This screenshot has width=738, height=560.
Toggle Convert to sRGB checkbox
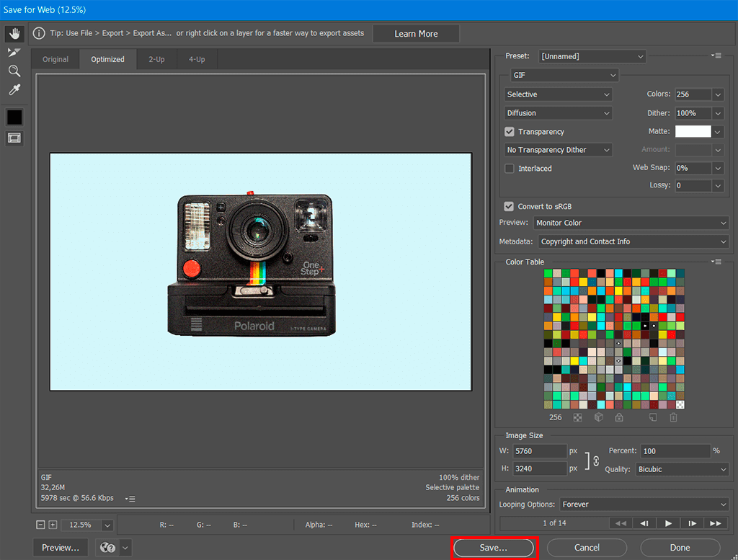[509, 207]
